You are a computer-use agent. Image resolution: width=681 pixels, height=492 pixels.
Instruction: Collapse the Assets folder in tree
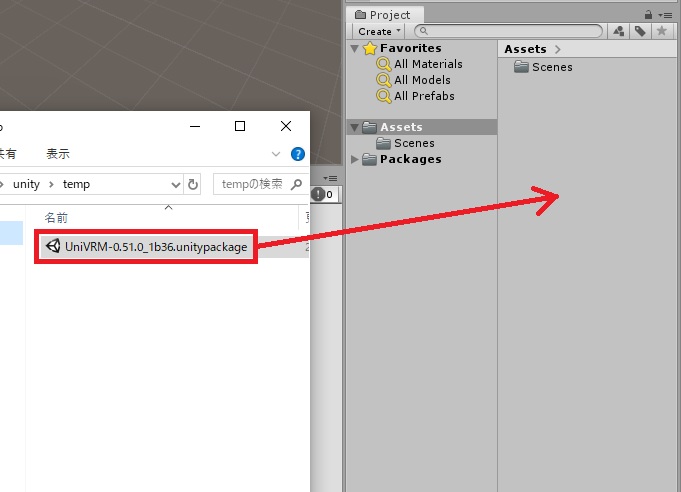[x=355, y=127]
